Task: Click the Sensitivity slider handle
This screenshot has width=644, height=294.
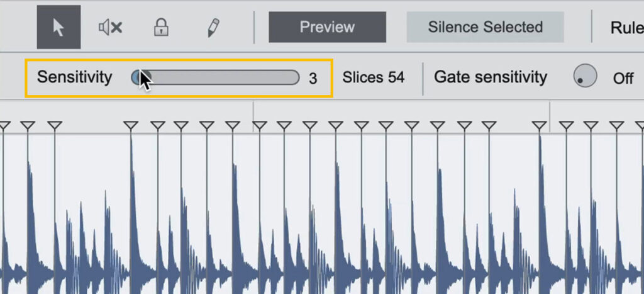Action: pyautogui.click(x=138, y=77)
